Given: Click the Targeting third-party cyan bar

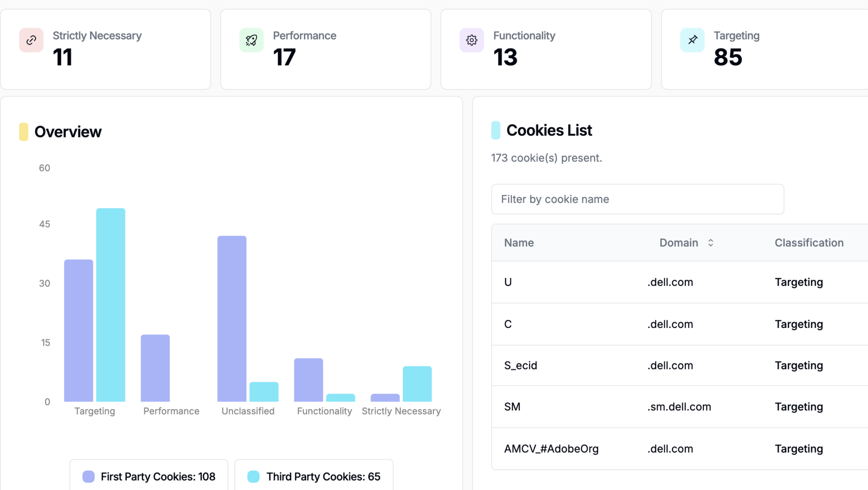Looking at the screenshot, I should pyautogui.click(x=111, y=305).
